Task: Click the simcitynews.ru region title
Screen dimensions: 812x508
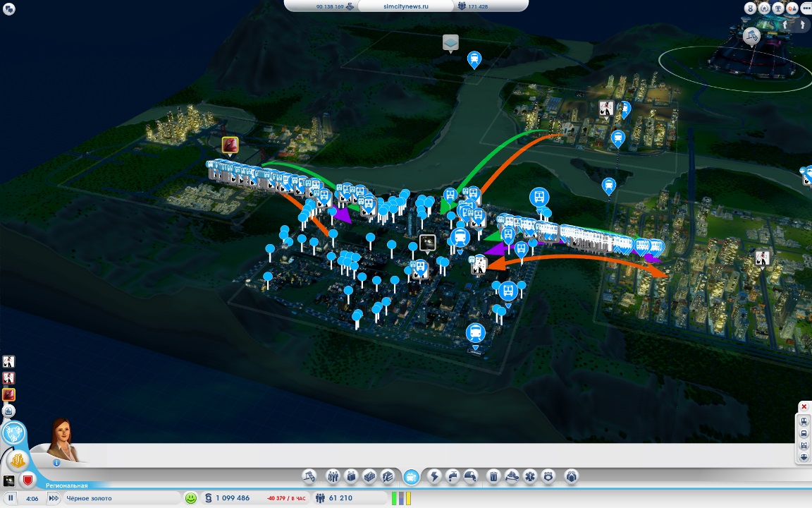Action: coord(406,6)
